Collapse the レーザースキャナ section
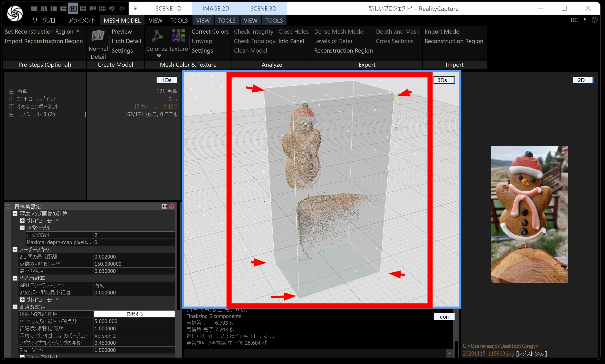Viewport: 605px width, 364px height. [x=15, y=249]
